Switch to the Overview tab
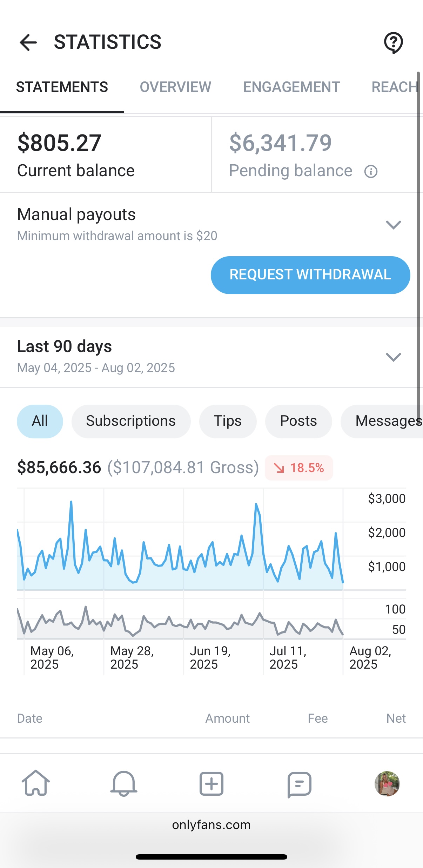 point(175,87)
